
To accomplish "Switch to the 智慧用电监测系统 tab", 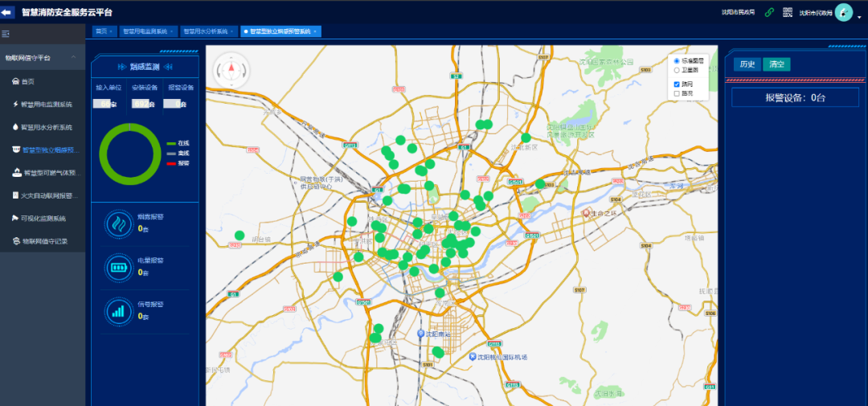I will tap(145, 31).
